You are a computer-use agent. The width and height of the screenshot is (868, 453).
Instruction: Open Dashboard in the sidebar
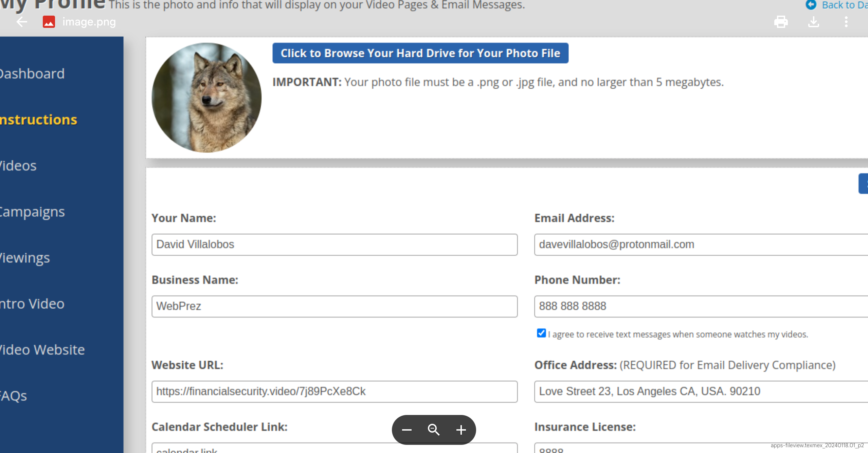click(32, 74)
